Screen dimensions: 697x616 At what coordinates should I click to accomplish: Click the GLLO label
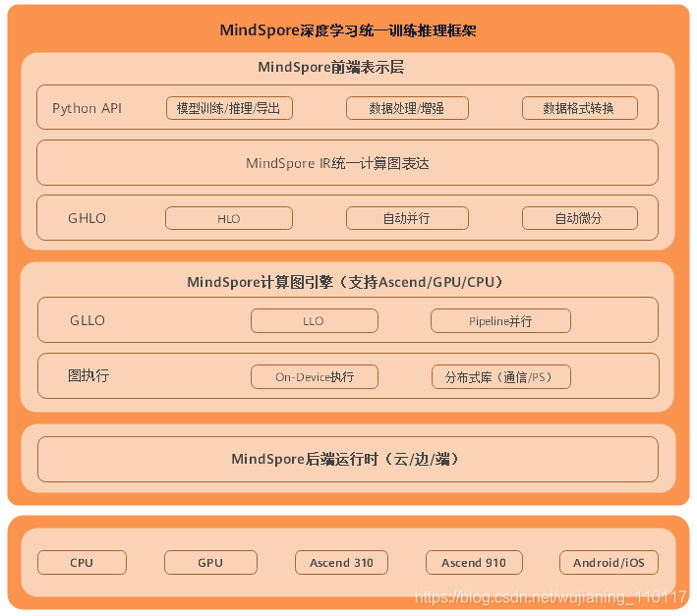(x=87, y=320)
